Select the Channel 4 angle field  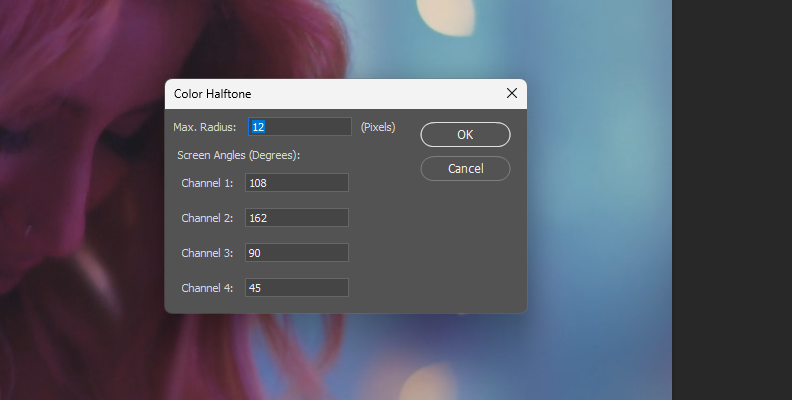297,288
